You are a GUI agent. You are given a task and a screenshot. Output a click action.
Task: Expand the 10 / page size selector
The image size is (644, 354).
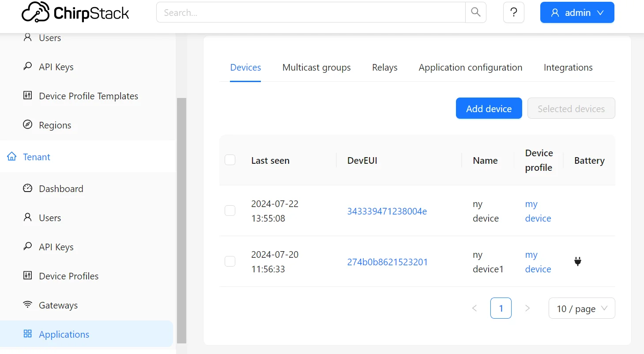pyautogui.click(x=581, y=308)
